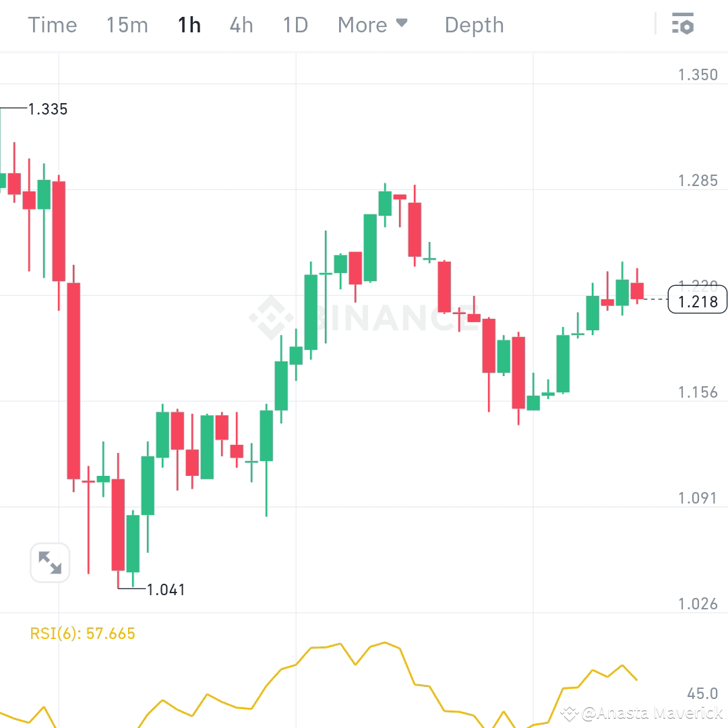Switch the chart into Depth view mode

pyautogui.click(x=474, y=24)
